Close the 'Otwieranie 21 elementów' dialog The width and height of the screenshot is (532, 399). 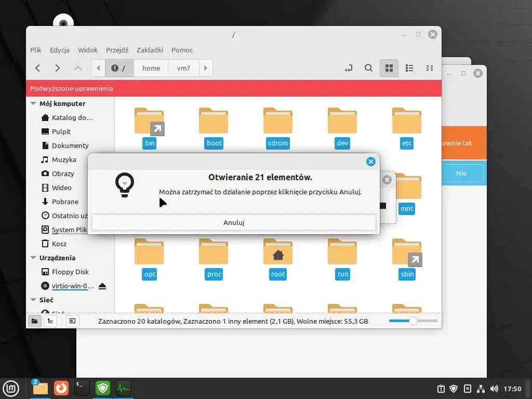click(371, 162)
